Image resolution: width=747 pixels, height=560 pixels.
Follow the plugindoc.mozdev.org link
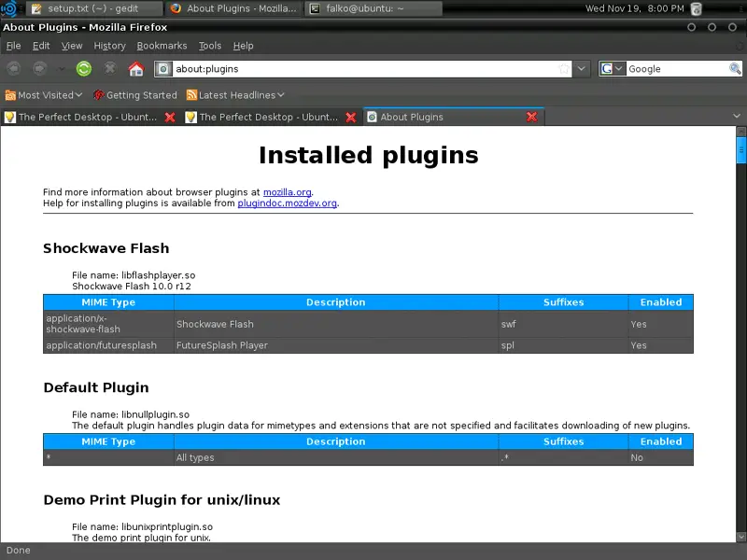(x=288, y=203)
